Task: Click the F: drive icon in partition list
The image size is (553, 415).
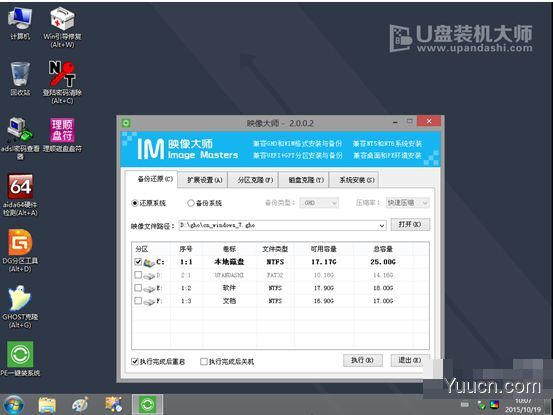Action: [x=149, y=301]
